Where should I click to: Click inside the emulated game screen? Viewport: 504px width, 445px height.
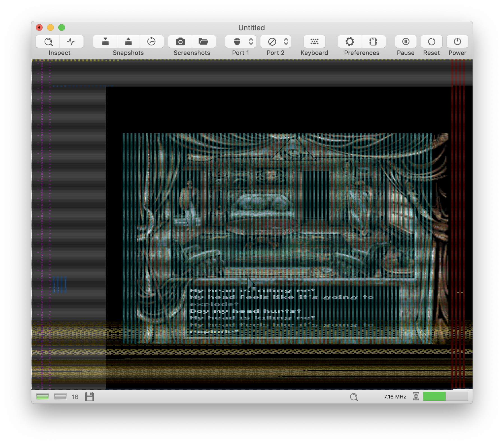point(252,224)
